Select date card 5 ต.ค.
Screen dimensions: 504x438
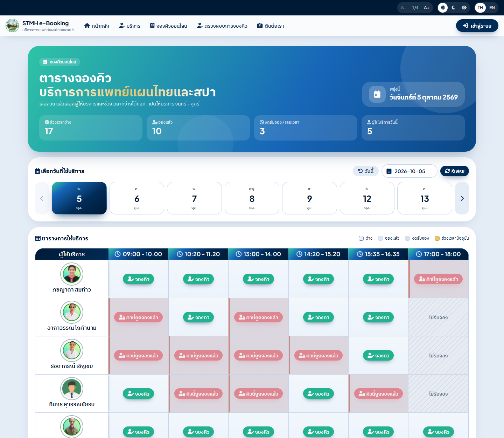tap(79, 198)
